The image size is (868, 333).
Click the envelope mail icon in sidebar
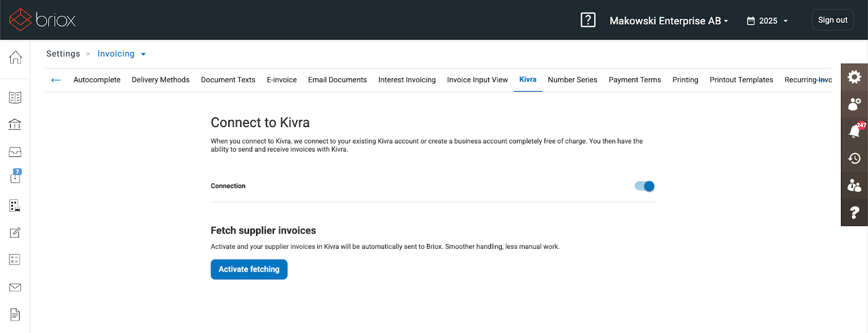click(15, 287)
